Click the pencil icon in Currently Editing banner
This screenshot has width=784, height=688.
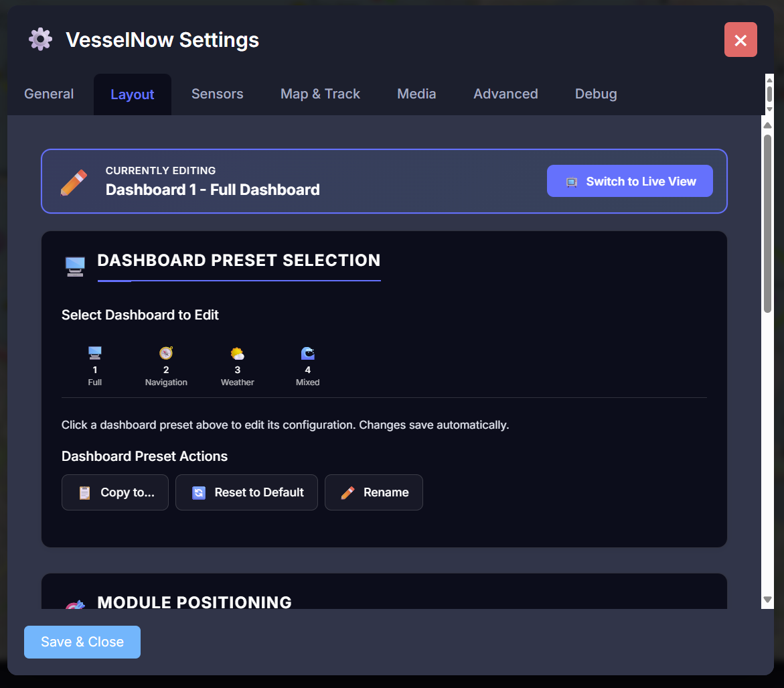click(x=75, y=181)
